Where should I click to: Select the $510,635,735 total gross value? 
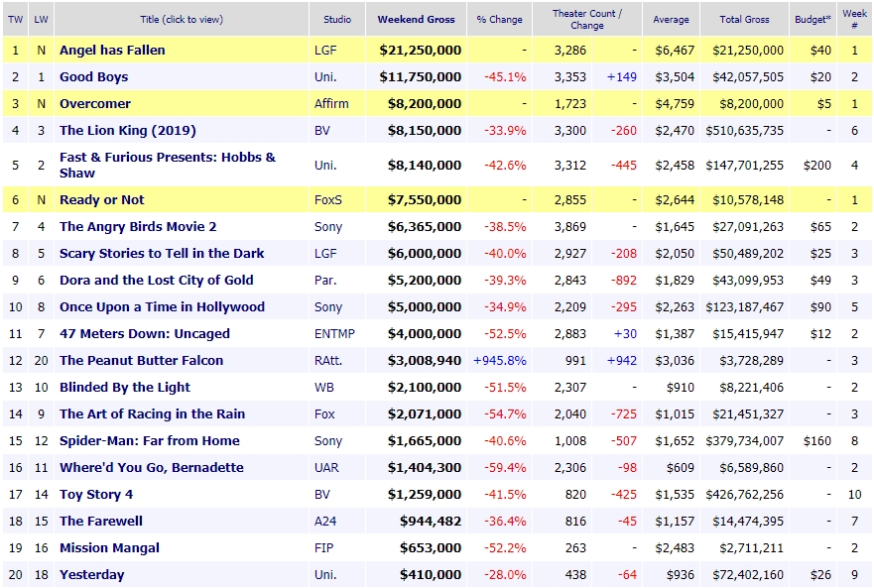click(x=745, y=131)
